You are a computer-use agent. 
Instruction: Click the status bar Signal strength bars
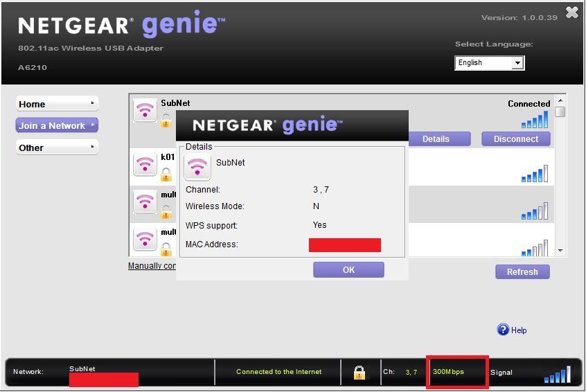tap(558, 374)
